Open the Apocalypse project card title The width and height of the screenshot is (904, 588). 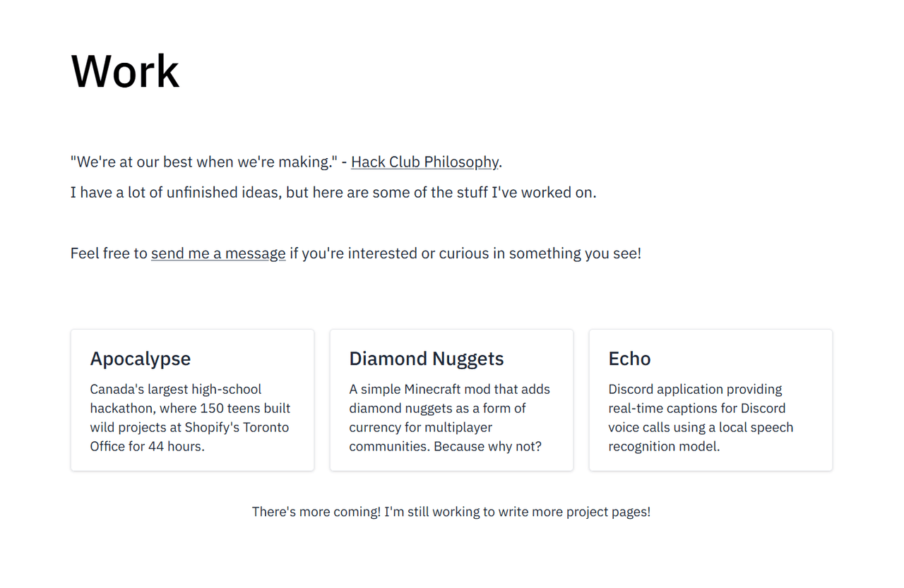(141, 359)
